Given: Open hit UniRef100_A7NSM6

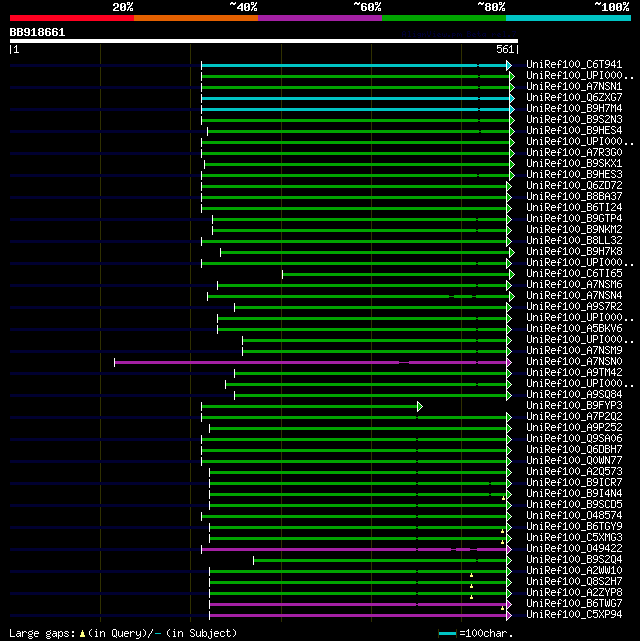Looking at the screenshot, I should pos(574,285).
